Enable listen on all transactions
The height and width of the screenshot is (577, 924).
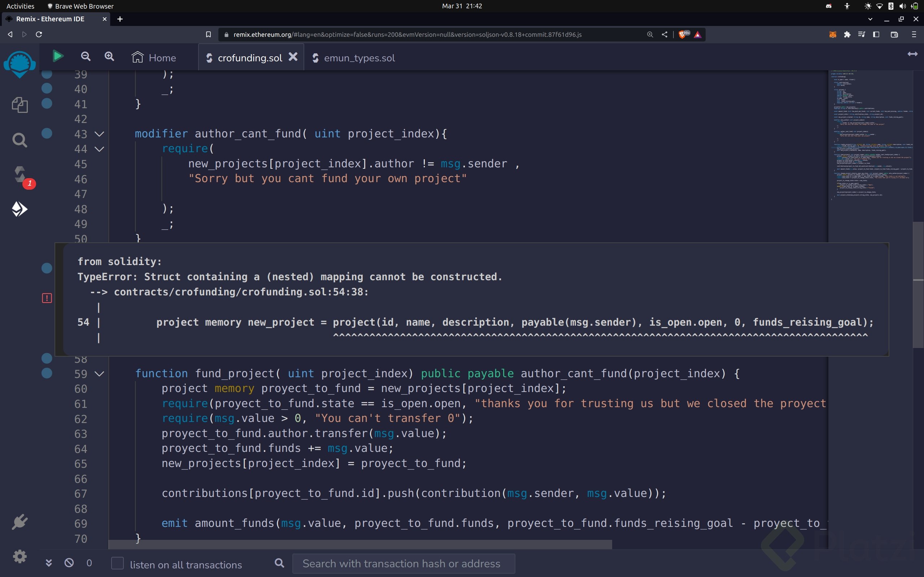(x=118, y=563)
